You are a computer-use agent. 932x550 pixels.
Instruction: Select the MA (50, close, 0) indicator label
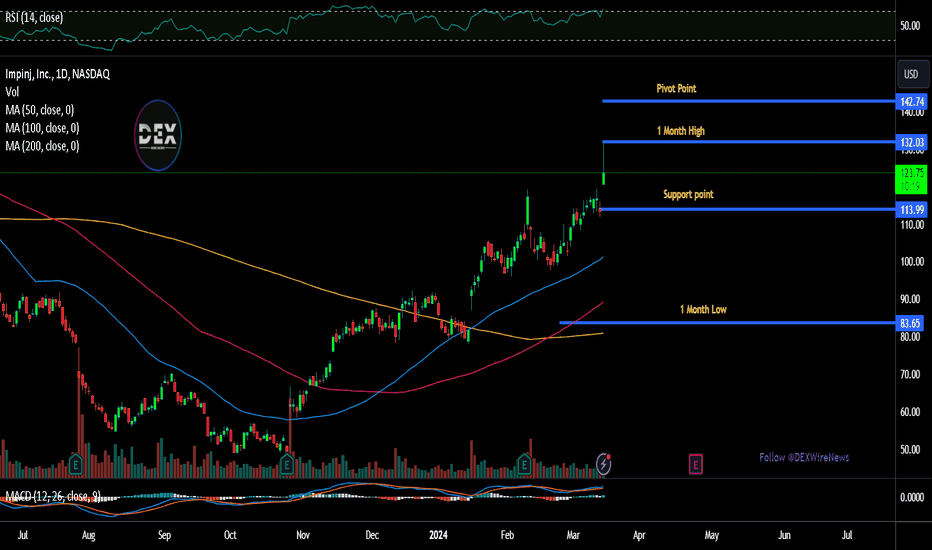pos(40,110)
